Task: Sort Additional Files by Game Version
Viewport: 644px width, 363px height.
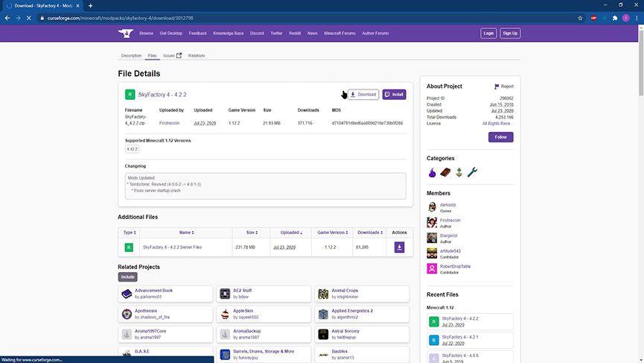Action: [x=333, y=233]
